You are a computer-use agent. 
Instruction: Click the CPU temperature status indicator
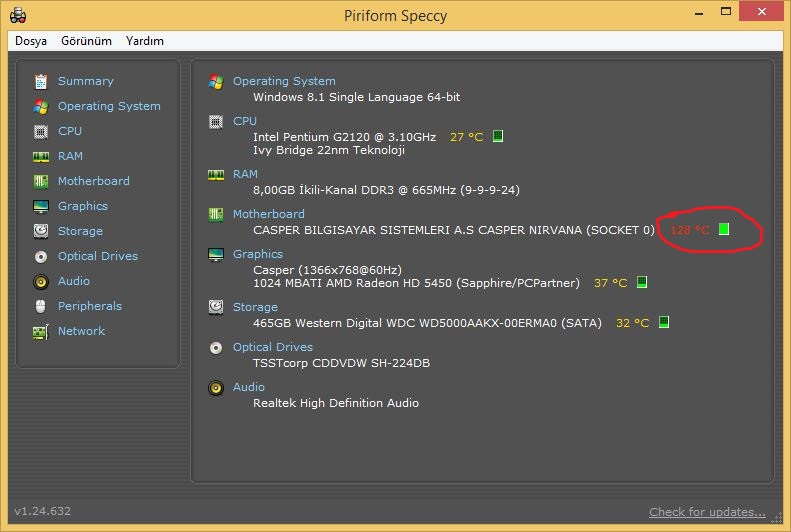497,137
